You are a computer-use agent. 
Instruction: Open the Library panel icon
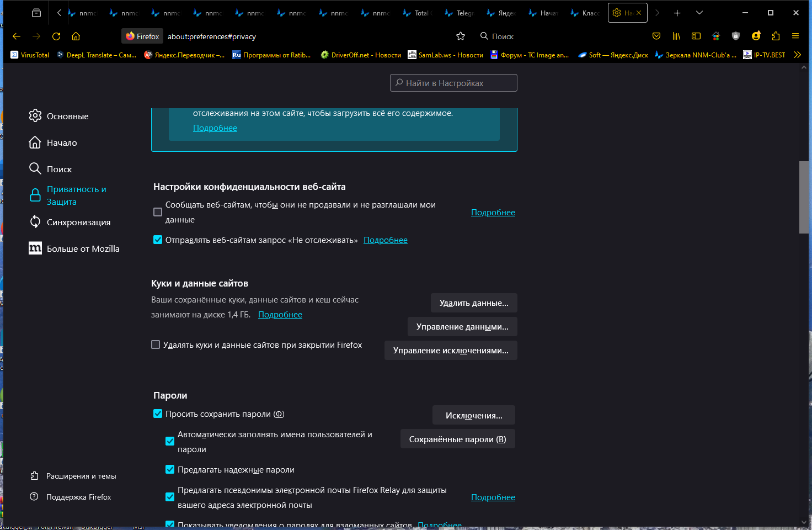(676, 36)
